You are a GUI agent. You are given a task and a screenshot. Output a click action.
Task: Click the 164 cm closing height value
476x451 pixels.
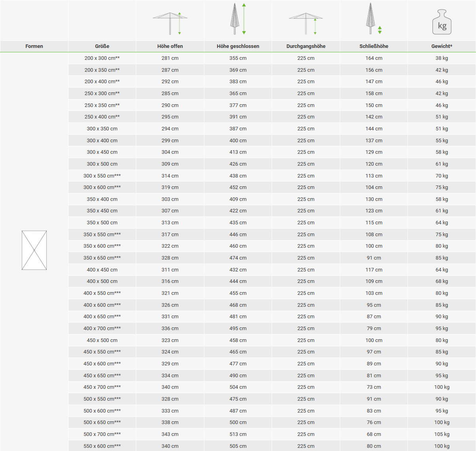click(374, 58)
